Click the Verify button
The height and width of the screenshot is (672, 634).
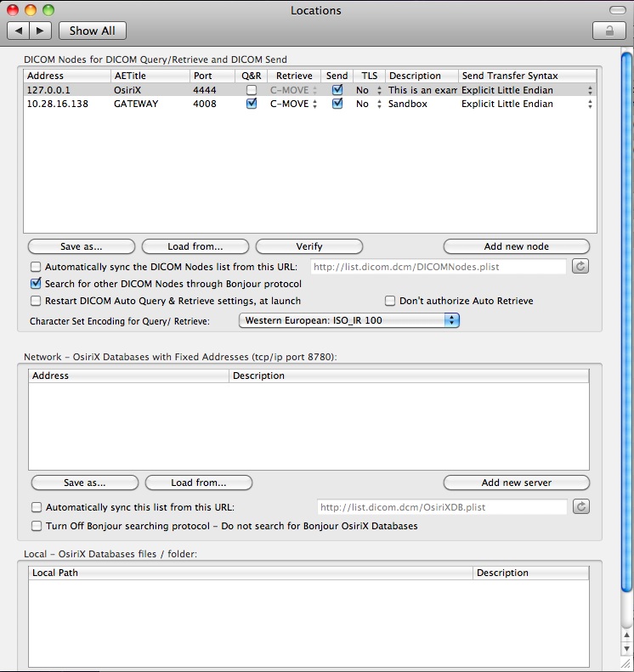(x=309, y=246)
